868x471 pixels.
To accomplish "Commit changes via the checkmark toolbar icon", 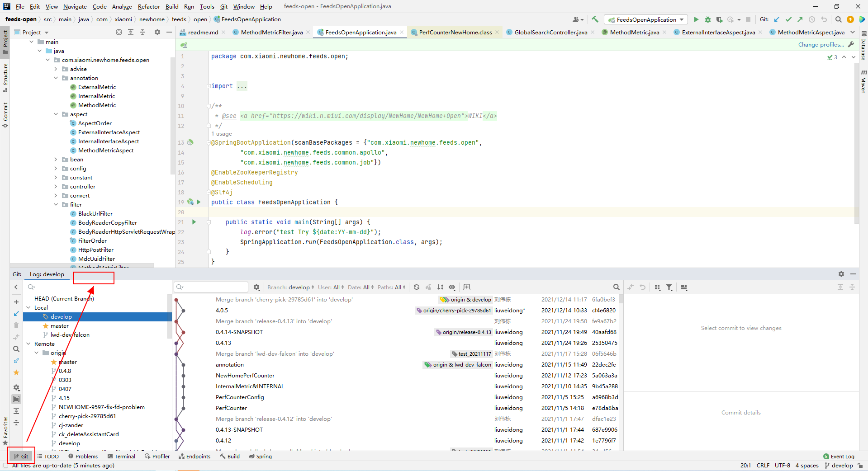I will (x=788, y=19).
